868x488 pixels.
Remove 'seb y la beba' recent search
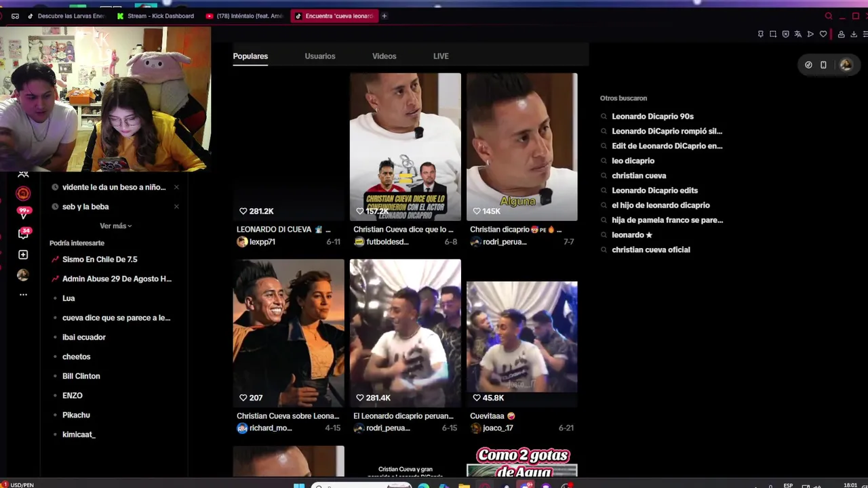pyautogui.click(x=176, y=207)
